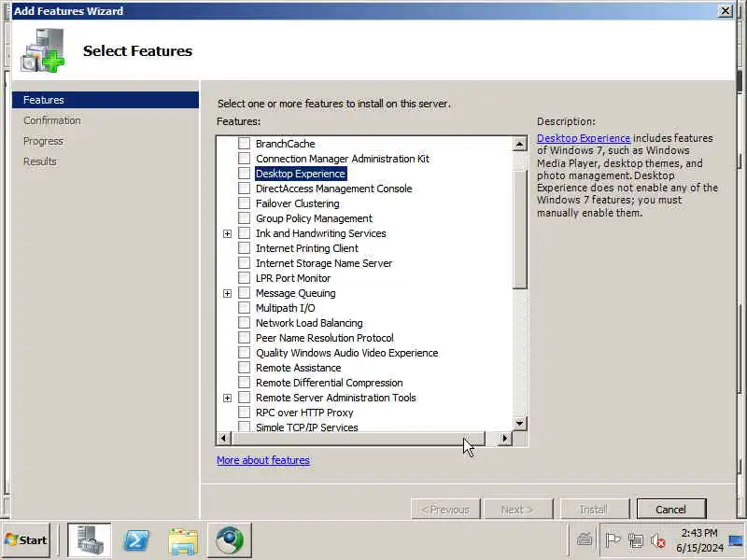This screenshot has width=747, height=560.
Task: Expand the Message Queuing node
Action: (x=227, y=293)
